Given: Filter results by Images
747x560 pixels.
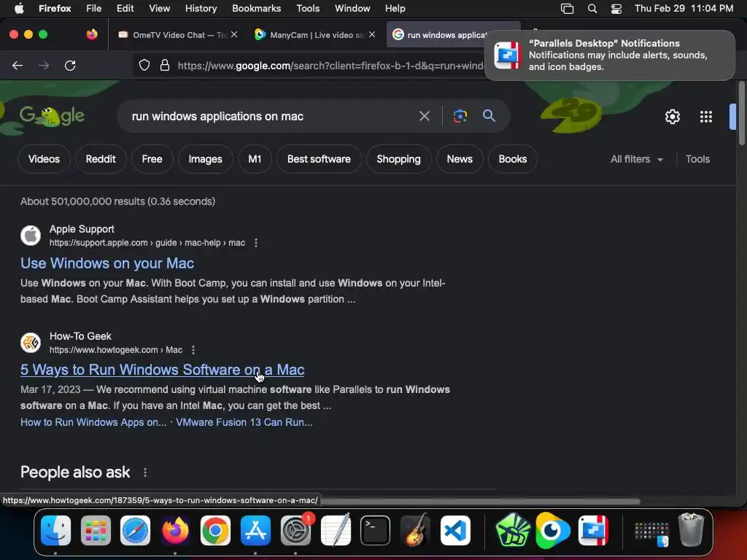Looking at the screenshot, I should 205,159.
